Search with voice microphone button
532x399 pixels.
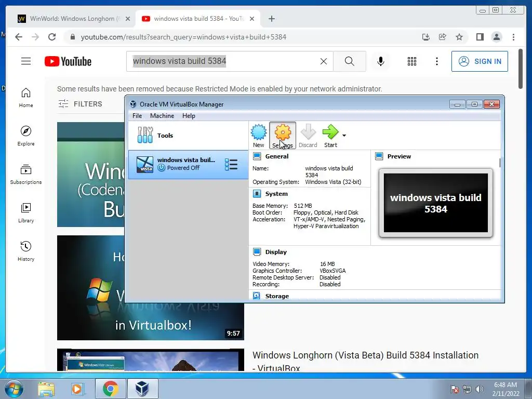point(381,61)
